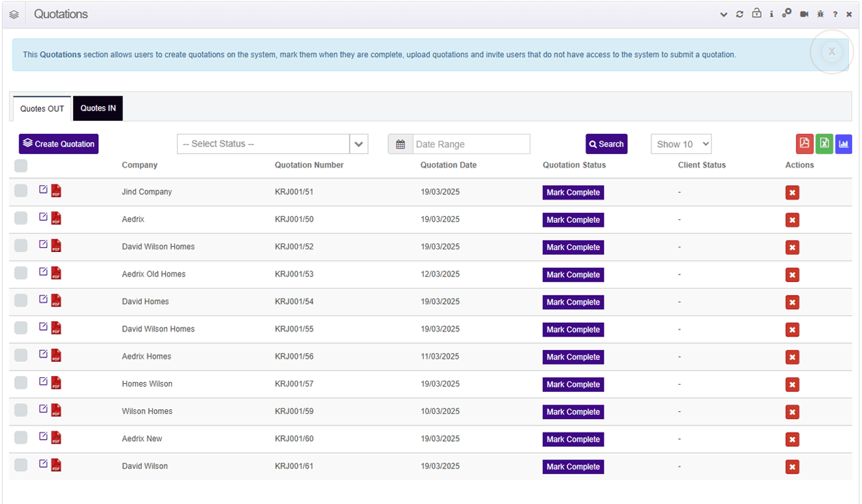862x504 pixels.
Task: Export the quotations list to PDF
Action: [x=804, y=143]
